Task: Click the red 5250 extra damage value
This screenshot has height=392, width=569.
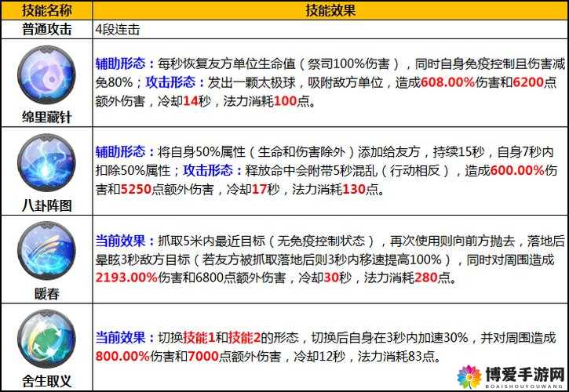Action: 136,189
